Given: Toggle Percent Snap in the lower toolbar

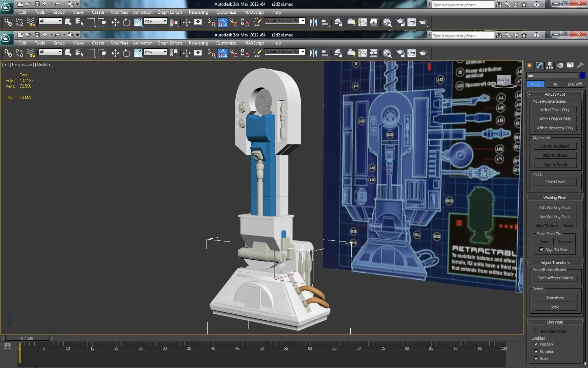Looking at the screenshot, I should [x=233, y=53].
